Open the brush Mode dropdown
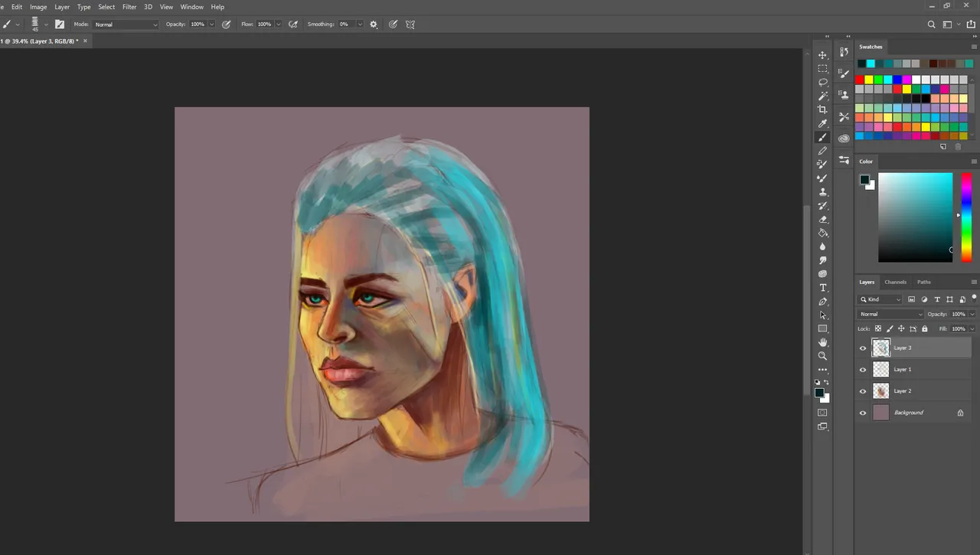 click(126, 24)
